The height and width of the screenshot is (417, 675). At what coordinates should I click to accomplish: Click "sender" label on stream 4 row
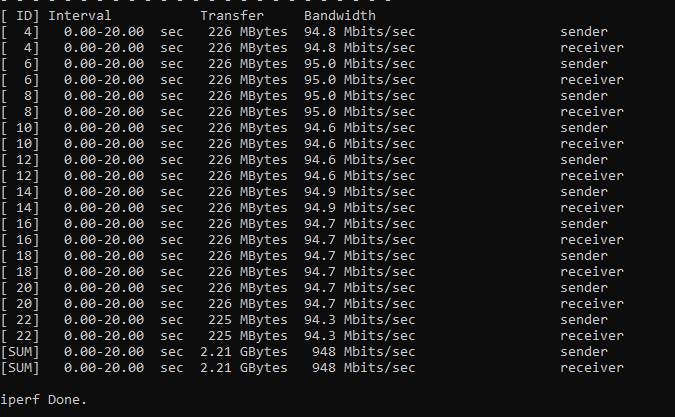pyautogui.click(x=584, y=32)
